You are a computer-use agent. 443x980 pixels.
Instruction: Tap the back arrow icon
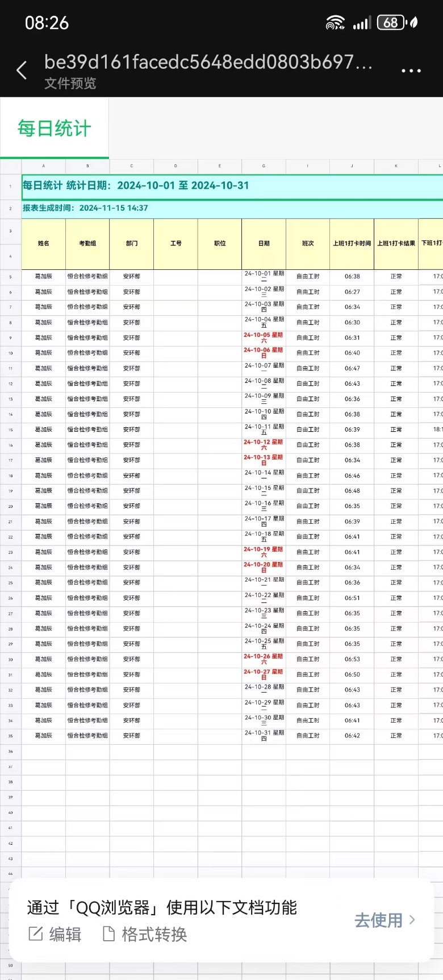tap(22, 70)
